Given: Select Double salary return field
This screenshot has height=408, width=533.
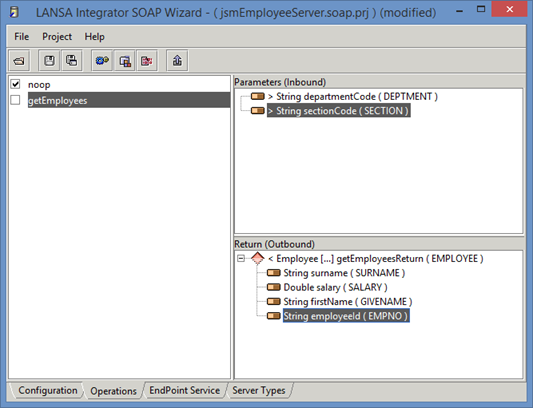Looking at the screenshot, I should pos(335,287).
